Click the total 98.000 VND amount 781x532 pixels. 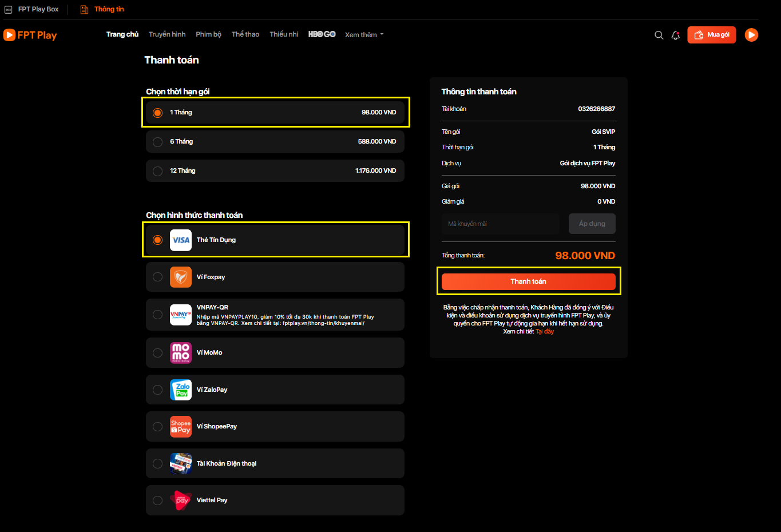585,256
